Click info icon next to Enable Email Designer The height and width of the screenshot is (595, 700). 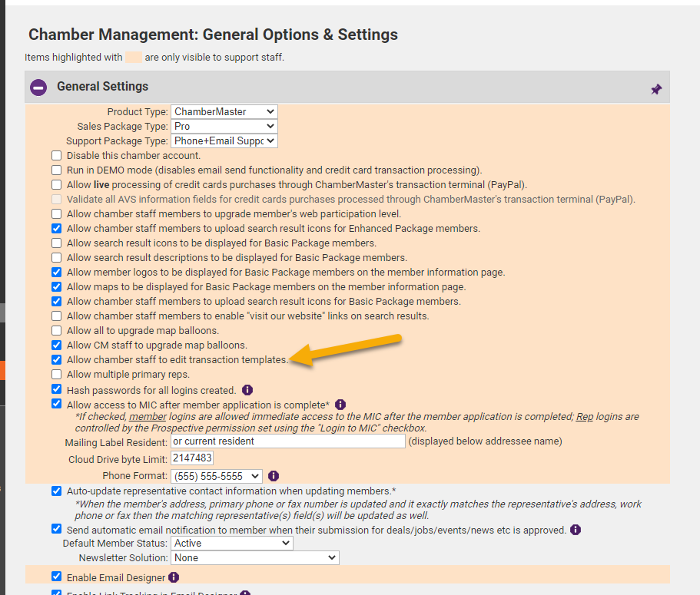click(174, 577)
